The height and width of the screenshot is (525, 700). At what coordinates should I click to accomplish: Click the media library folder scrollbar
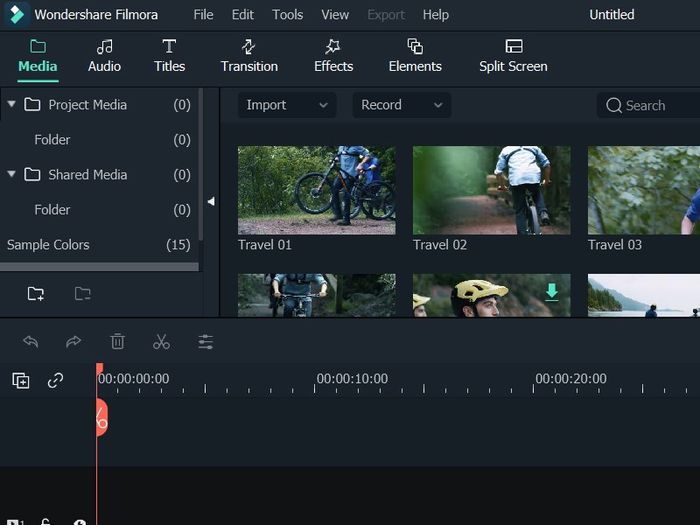201,164
